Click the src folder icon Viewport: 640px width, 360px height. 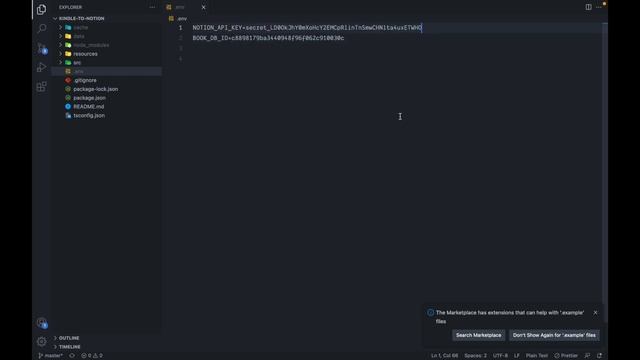click(68, 62)
